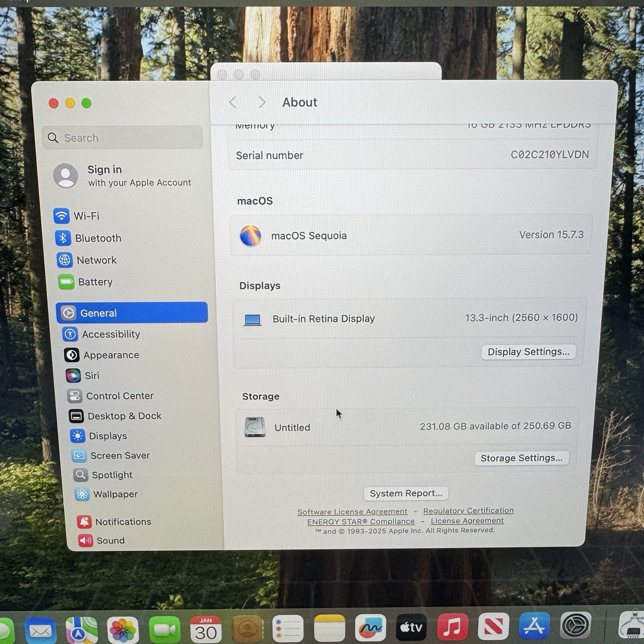This screenshot has height=644, width=644.
Task: Follow the ENERGY STAR Compliance link
Action: 361,522
